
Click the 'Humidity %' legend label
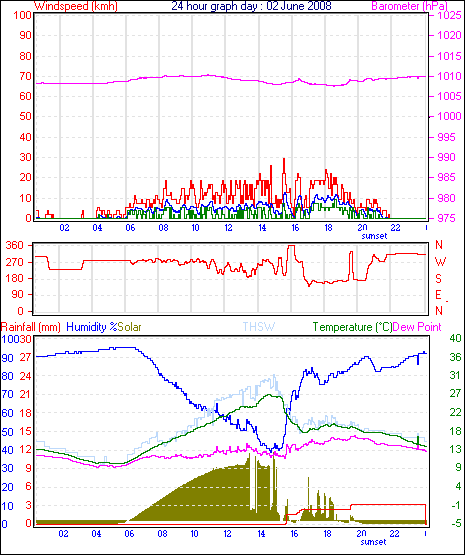coord(92,327)
